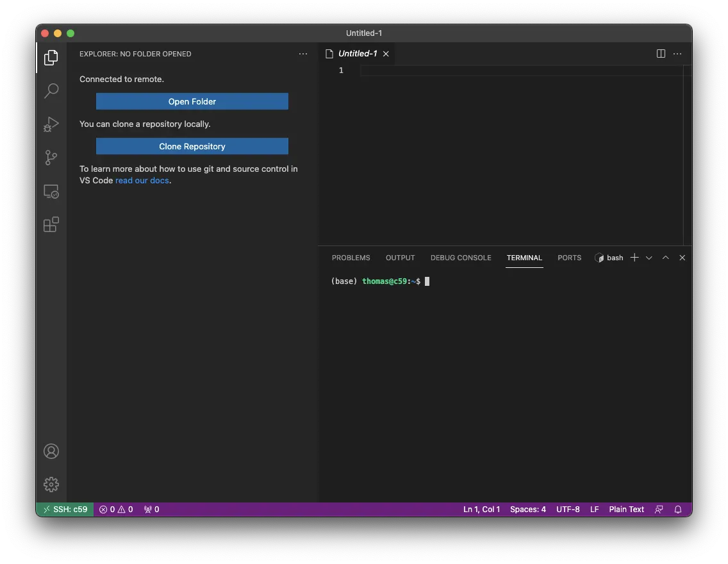This screenshot has height=564, width=728.
Task: Switch to the DEBUG CONSOLE tab
Action: click(x=461, y=258)
